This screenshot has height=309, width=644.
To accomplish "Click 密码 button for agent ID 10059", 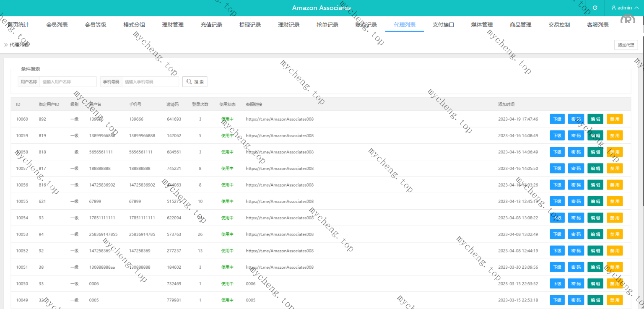I will tap(576, 135).
